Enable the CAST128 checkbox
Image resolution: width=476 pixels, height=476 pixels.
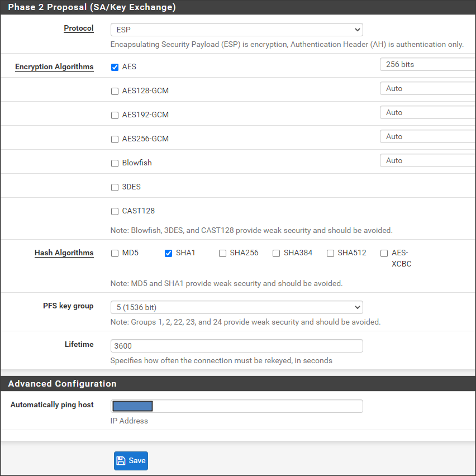(x=115, y=211)
